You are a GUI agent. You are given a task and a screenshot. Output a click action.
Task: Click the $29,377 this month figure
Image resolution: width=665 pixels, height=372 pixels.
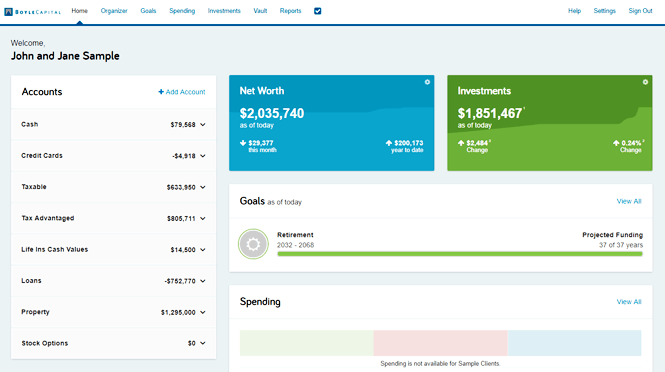point(260,143)
